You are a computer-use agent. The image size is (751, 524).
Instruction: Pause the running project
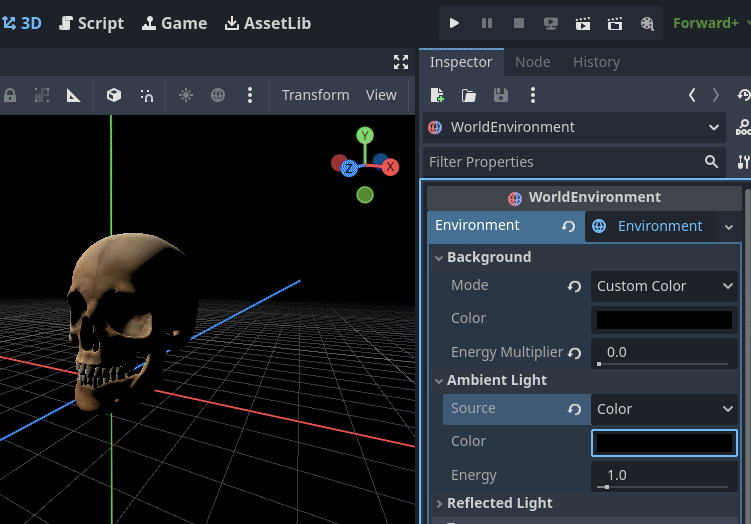[487, 23]
